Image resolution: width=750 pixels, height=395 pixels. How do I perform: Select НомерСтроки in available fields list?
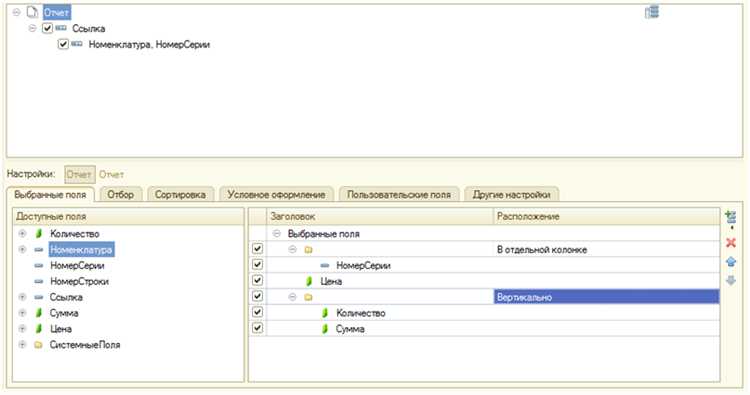pos(79,281)
